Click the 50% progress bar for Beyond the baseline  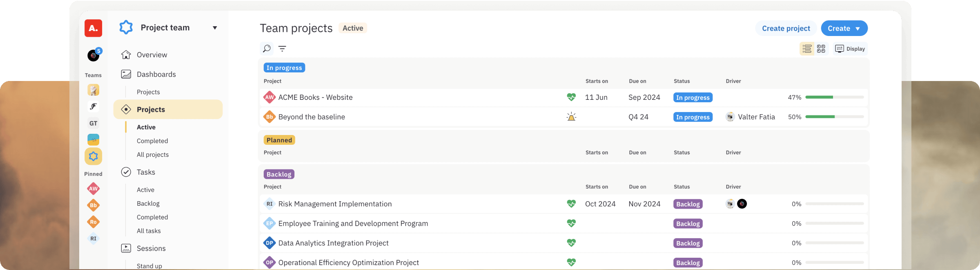point(835,117)
